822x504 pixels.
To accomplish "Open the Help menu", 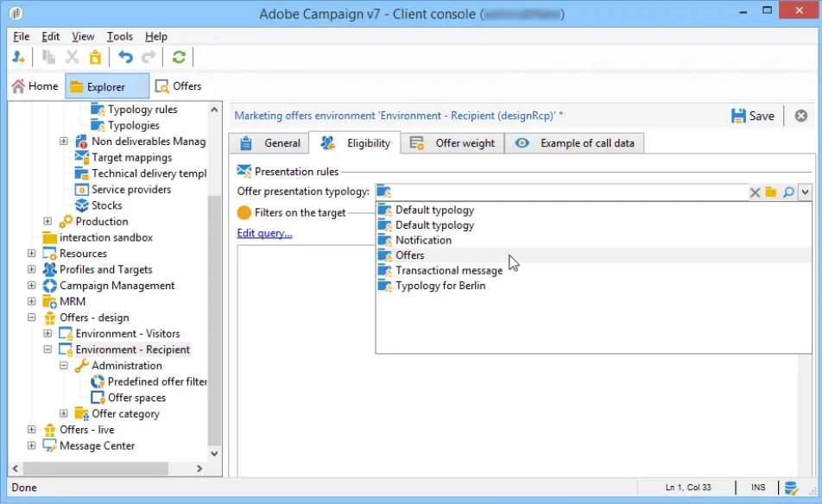I will 155,36.
